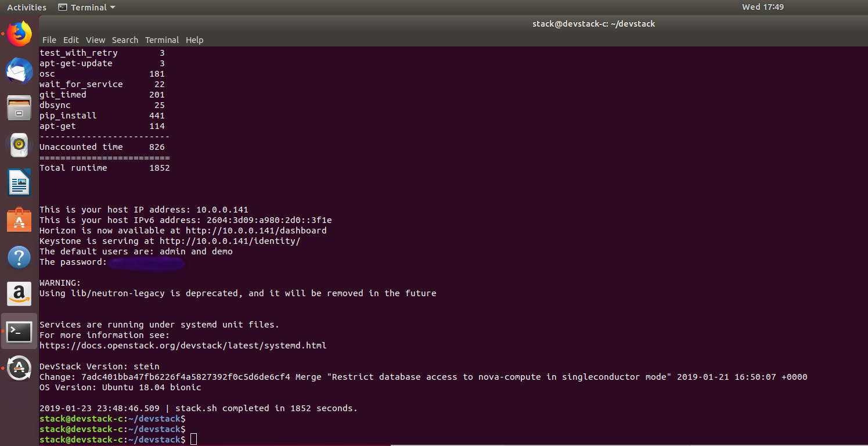Open the Terminal menu in menubar
The image size is (868, 446).
(x=162, y=40)
